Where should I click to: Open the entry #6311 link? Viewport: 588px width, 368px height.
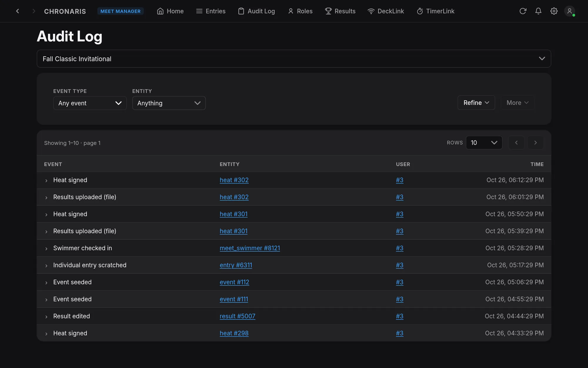click(x=236, y=265)
